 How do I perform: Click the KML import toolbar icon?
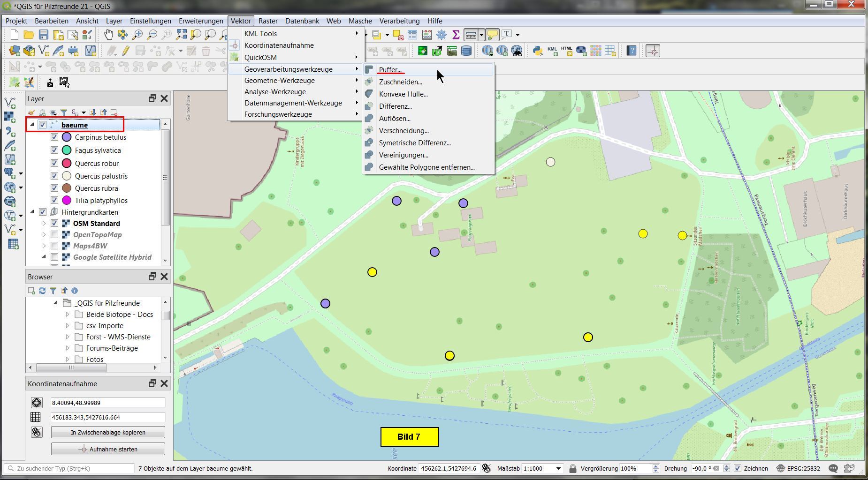552,51
